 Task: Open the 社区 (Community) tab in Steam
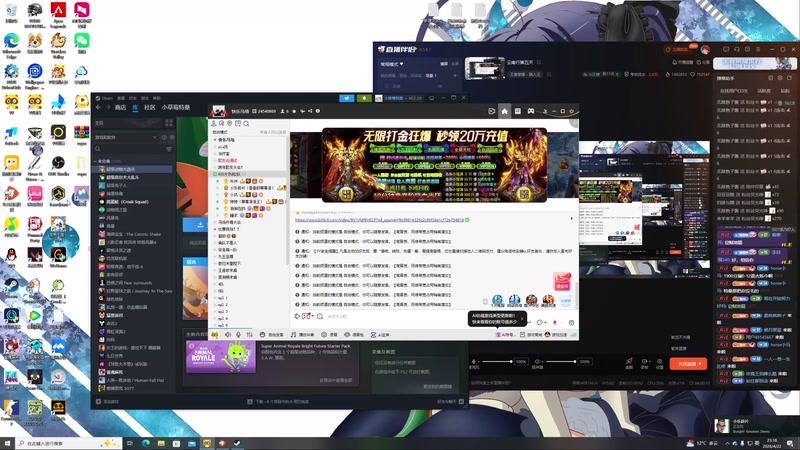tap(149, 107)
